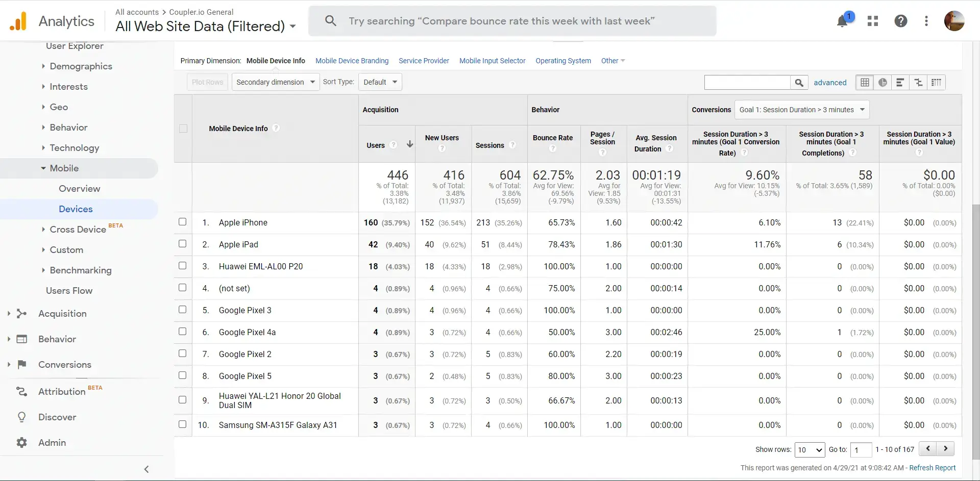Open the Apple iPhone device link
This screenshot has height=481, width=980.
243,222
